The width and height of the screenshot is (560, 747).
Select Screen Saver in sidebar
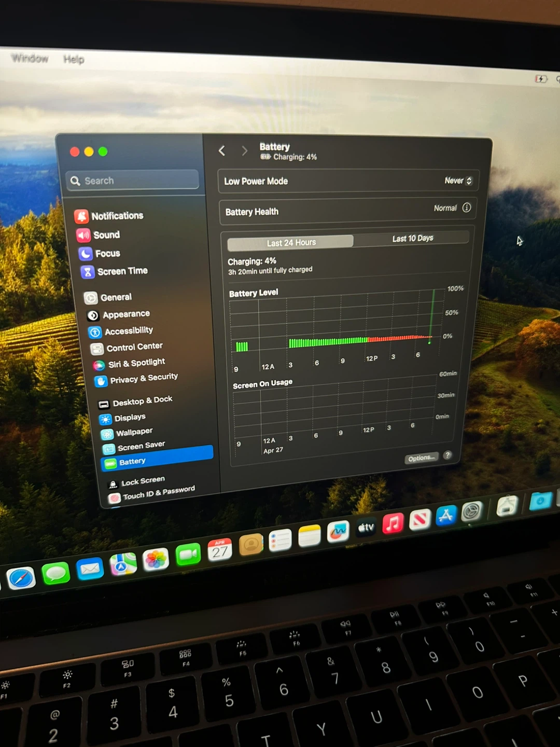134,447
